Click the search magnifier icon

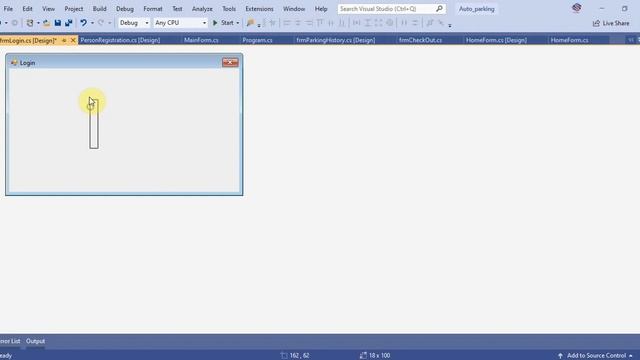coord(439,9)
